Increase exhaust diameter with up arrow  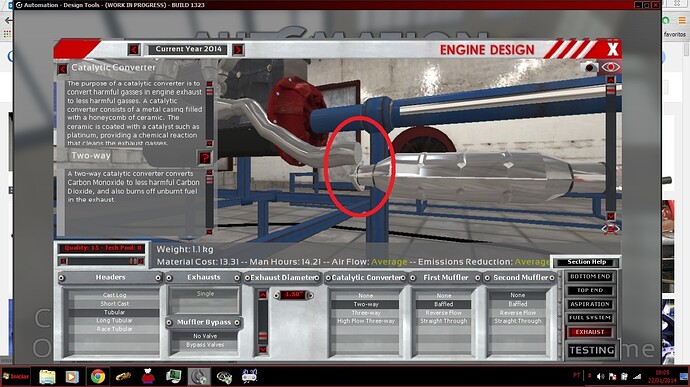[263, 295]
